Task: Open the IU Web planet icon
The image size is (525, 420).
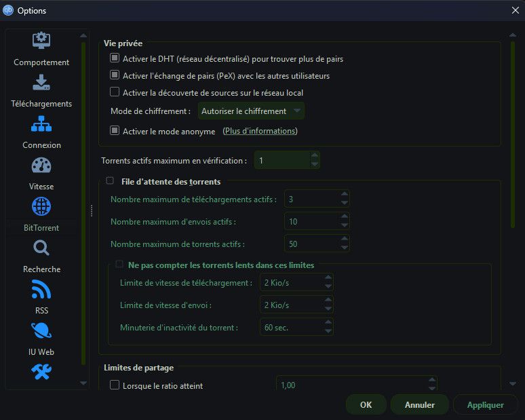Action: click(41, 330)
